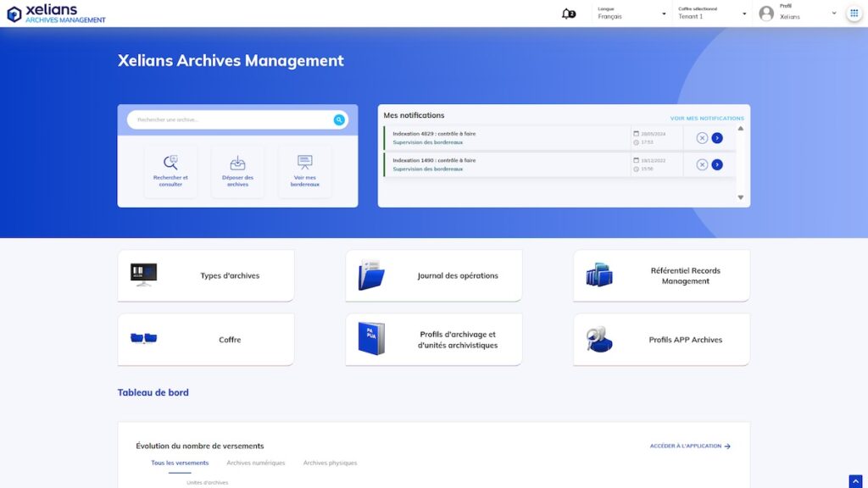Click the 'Mes notifications' heading
The height and width of the screenshot is (488, 868).
[x=414, y=115]
